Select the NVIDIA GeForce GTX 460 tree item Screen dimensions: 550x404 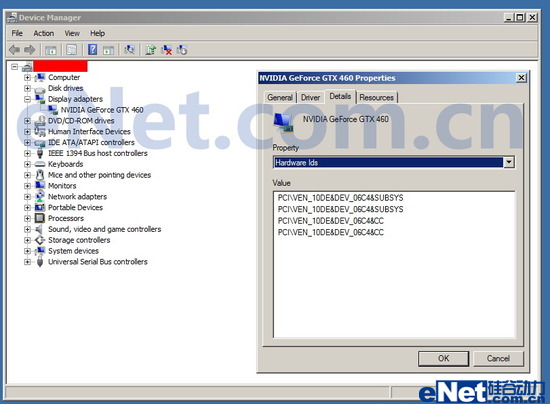(x=102, y=110)
